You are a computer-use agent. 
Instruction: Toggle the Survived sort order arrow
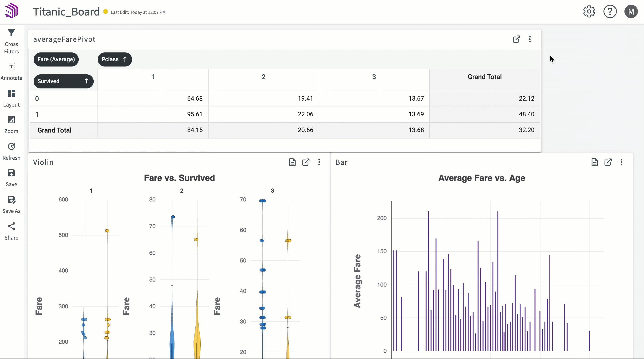coord(87,81)
